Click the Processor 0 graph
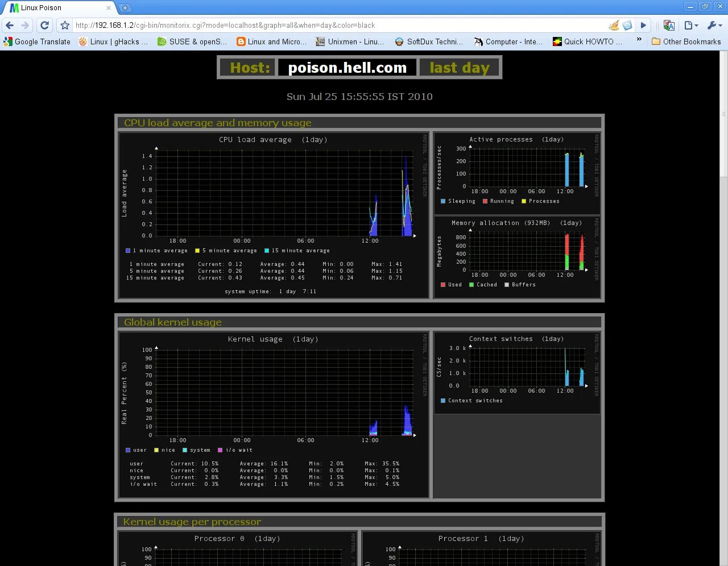 237,549
